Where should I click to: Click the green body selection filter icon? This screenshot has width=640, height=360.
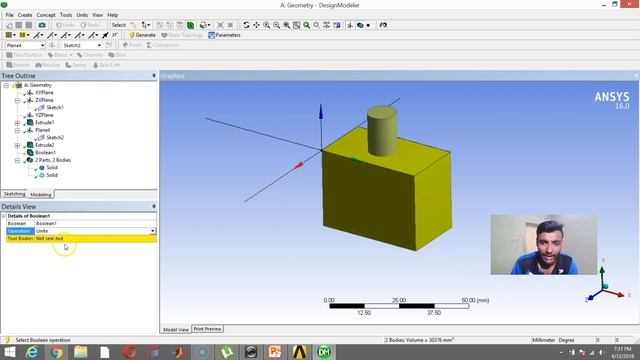click(x=190, y=25)
